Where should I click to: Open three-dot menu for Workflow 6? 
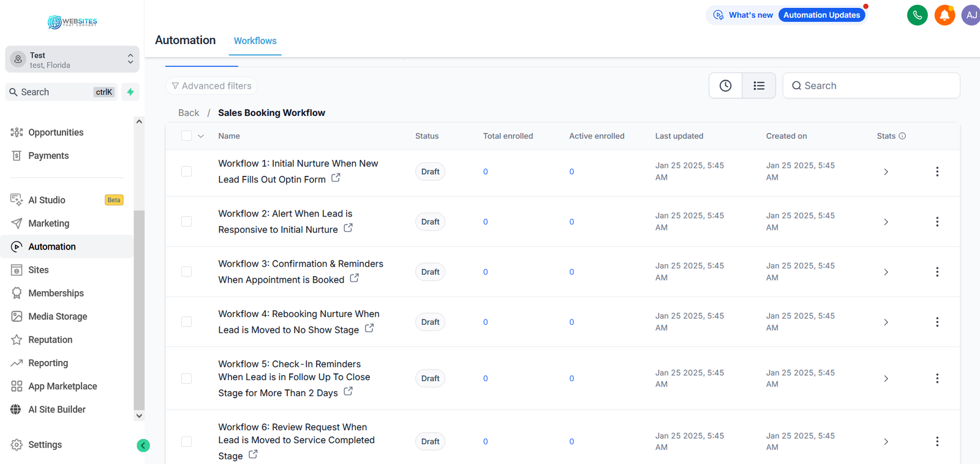937,442
